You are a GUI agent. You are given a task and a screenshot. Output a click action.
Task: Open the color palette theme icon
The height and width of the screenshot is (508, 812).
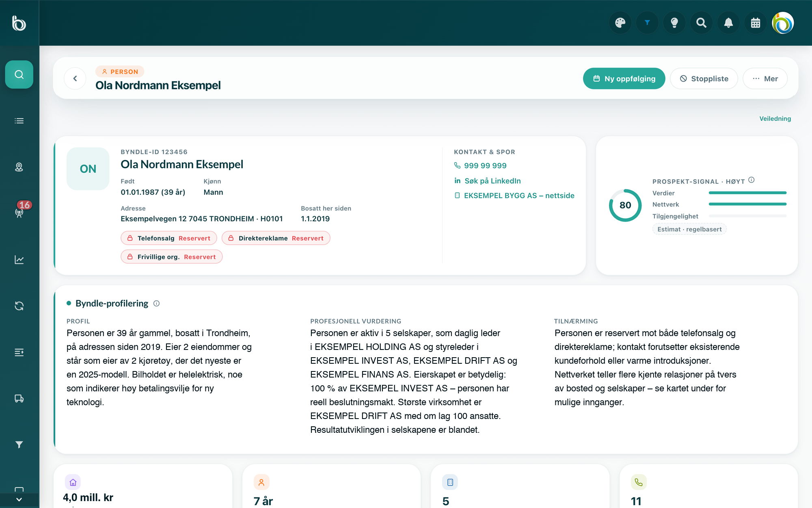[x=620, y=23]
